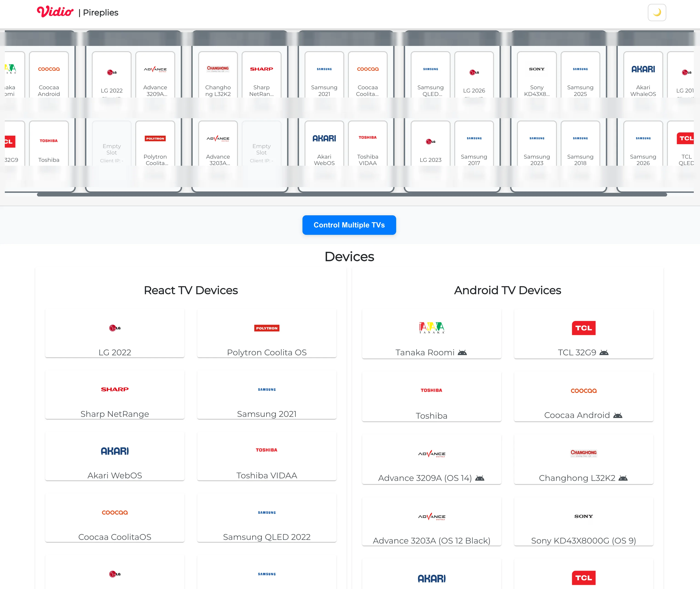This screenshot has width=700, height=589.
Task: Click the Android icon beside Coocaa Android device
Action: pos(618,415)
